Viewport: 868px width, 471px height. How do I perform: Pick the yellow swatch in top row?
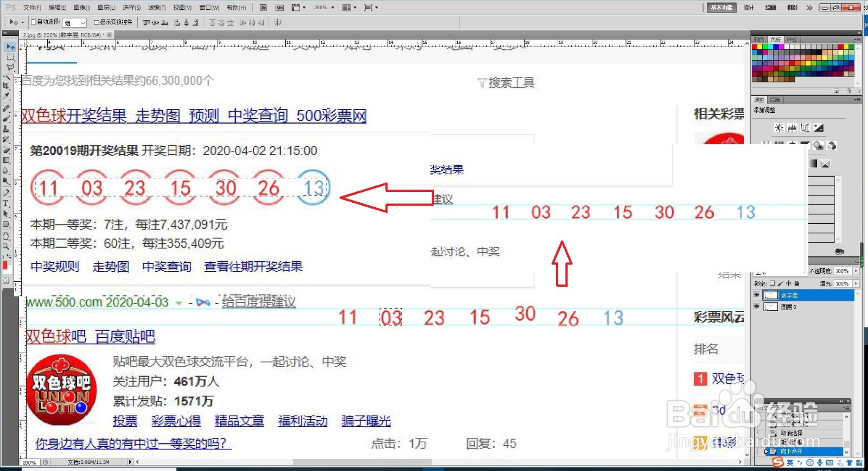coord(759,47)
